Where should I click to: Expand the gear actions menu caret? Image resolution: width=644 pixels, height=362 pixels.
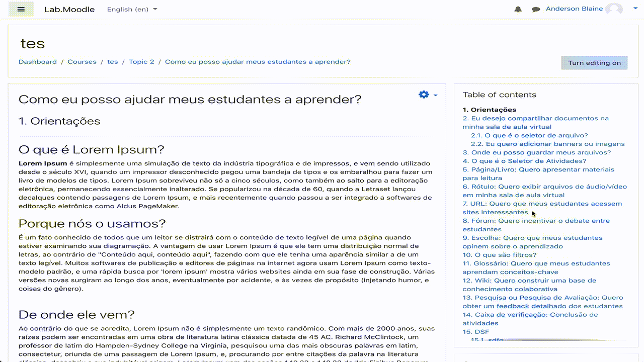435,95
